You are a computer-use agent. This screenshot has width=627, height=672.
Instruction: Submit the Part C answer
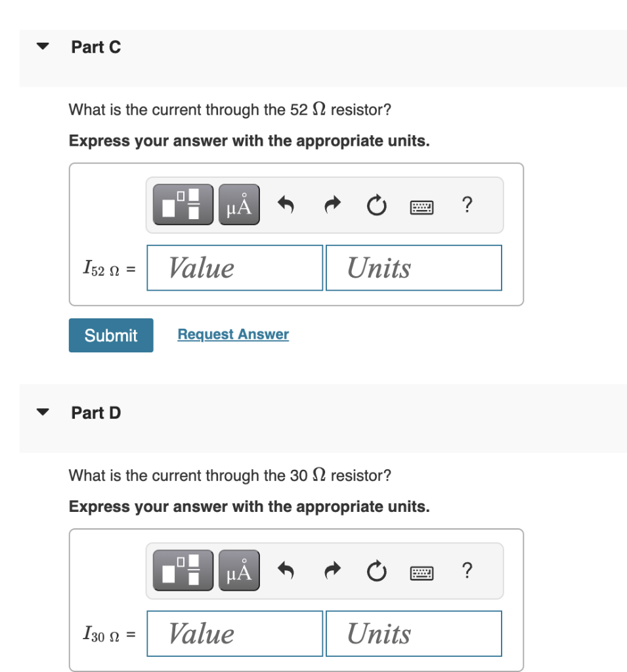(111, 335)
